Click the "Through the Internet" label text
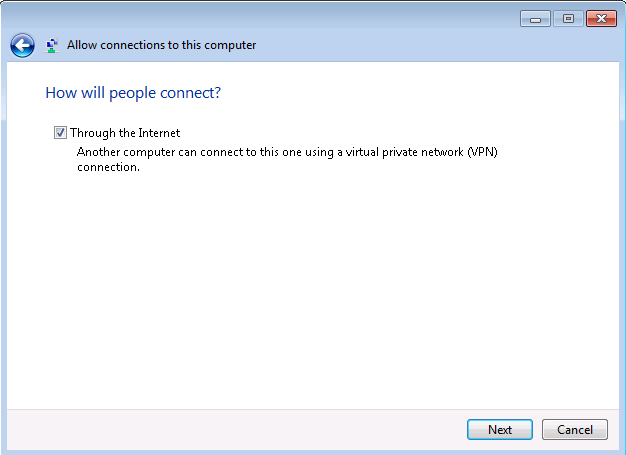This screenshot has width=626, height=455. tap(125, 133)
